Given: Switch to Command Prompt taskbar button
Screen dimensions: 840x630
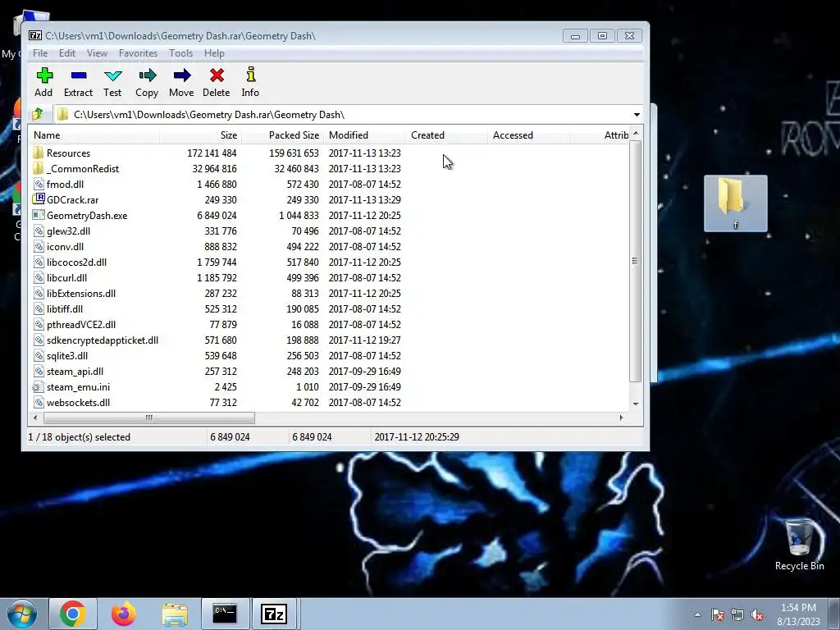Looking at the screenshot, I should coord(225,614).
